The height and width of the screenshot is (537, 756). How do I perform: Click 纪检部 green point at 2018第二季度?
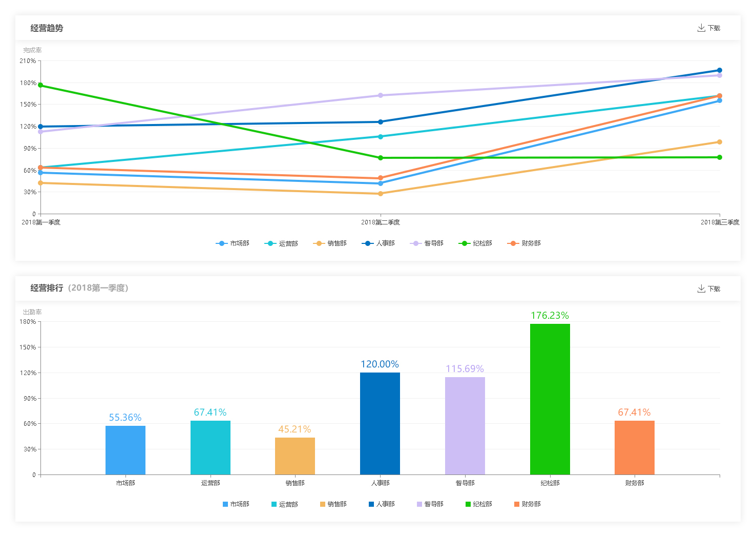click(381, 158)
